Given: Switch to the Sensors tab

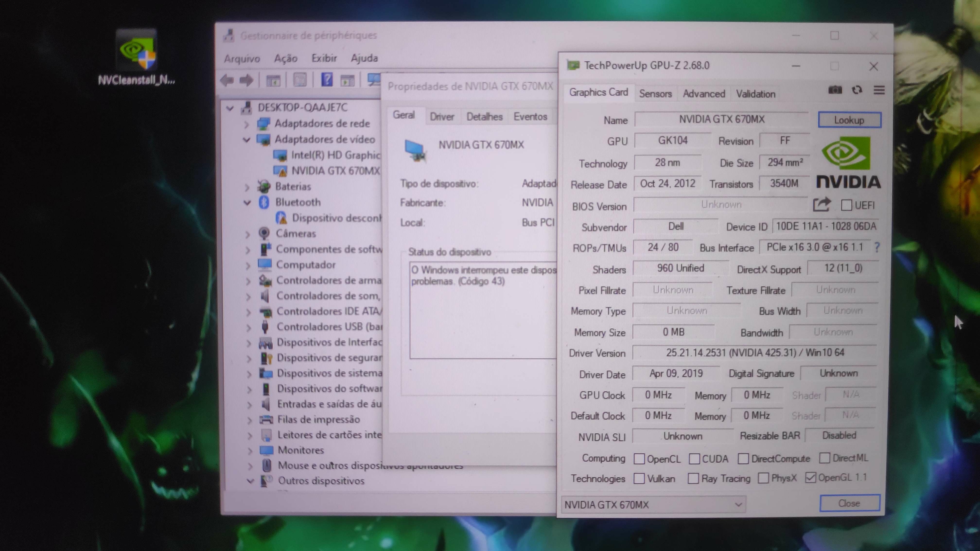Looking at the screenshot, I should point(655,94).
